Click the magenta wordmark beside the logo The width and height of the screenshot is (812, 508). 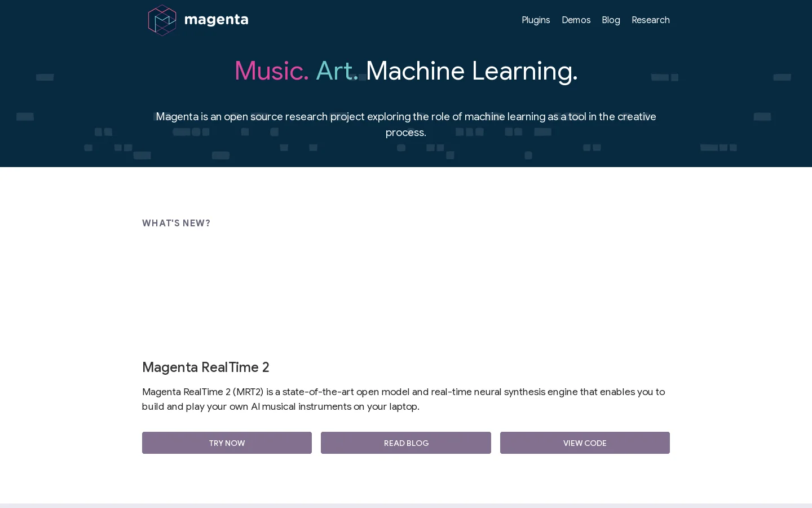pyautogui.click(x=217, y=20)
